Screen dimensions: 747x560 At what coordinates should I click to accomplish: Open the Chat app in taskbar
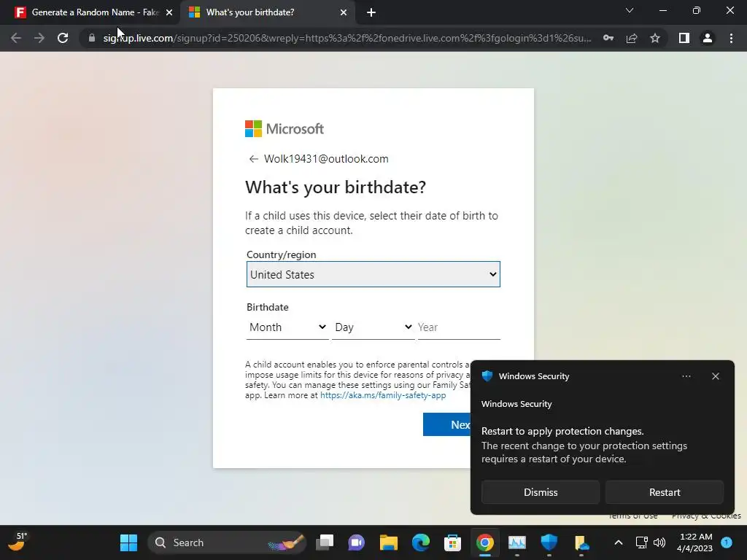pyautogui.click(x=356, y=542)
